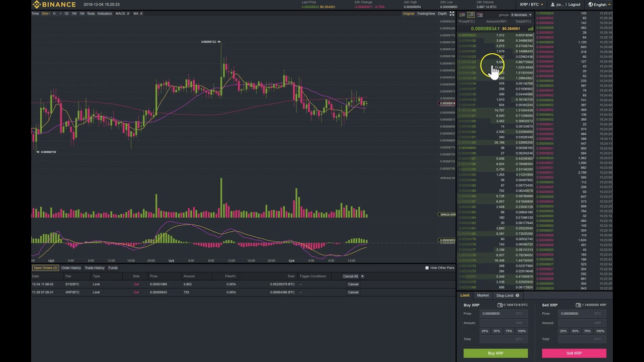The width and height of the screenshot is (644, 362).
Task: Choose 75% in Sell XRP form
Action: click(587, 331)
